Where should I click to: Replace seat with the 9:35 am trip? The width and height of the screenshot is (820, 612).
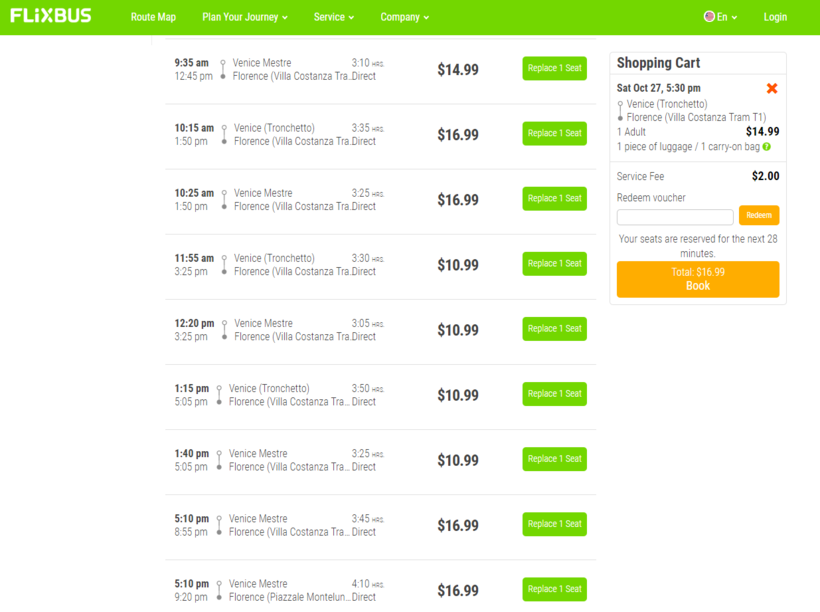554,69
